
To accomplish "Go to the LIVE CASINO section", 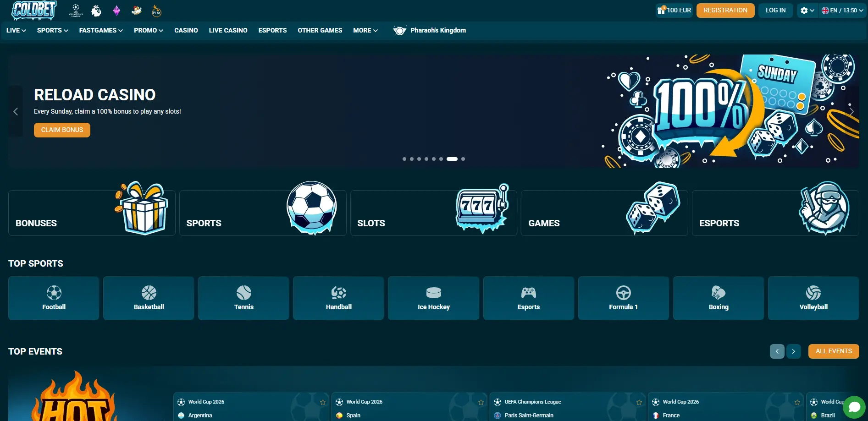I will click(228, 30).
